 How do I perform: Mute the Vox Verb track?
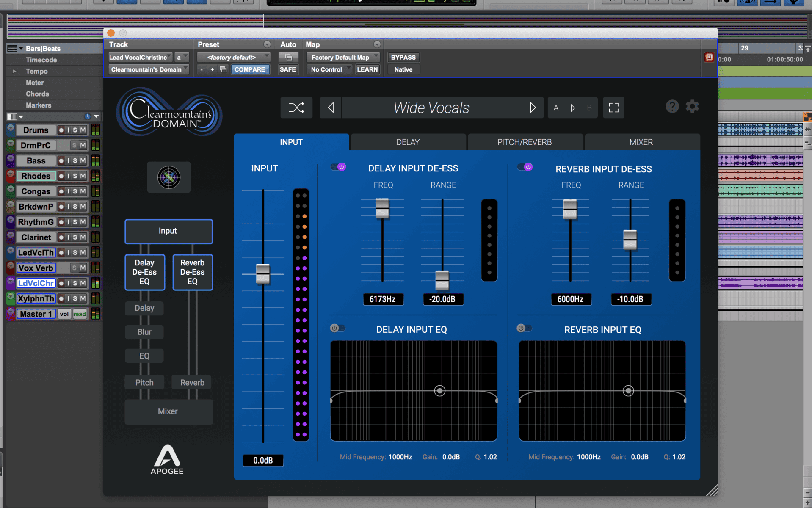coord(83,268)
